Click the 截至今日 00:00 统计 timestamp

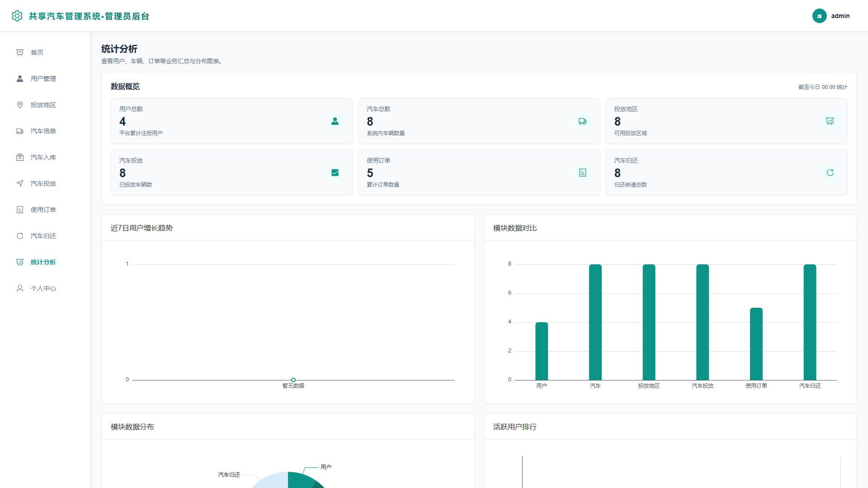[x=823, y=87]
